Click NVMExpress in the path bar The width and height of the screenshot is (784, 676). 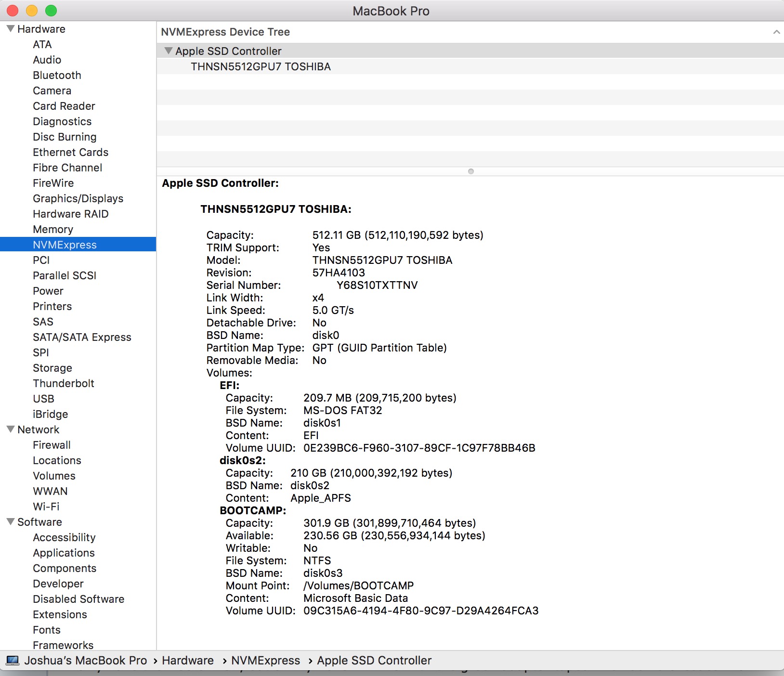[266, 660]
